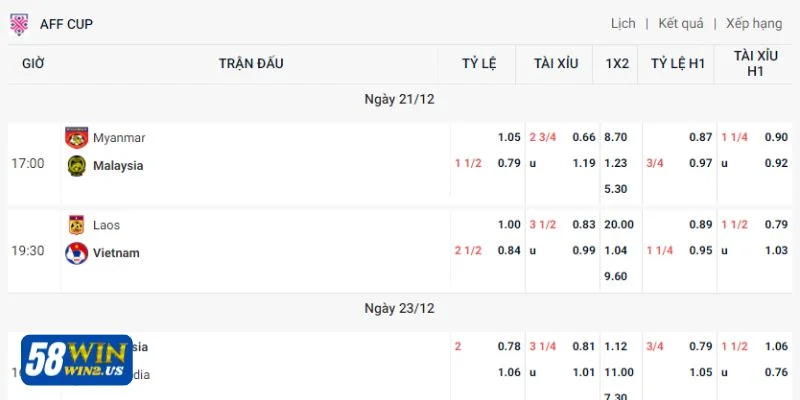Screen dimensions: 800x400
Task: Select Laos win odds 20.00
Action: 616,225
